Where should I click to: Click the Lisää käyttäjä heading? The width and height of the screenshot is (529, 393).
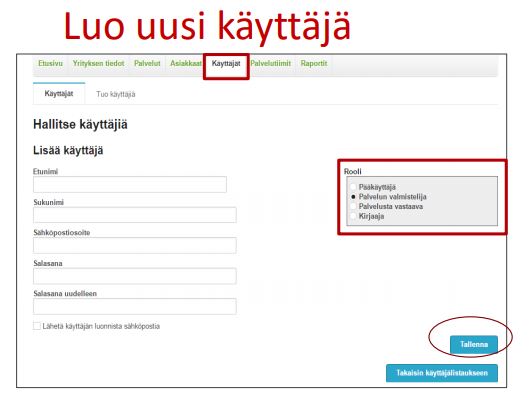pos(68,150)
